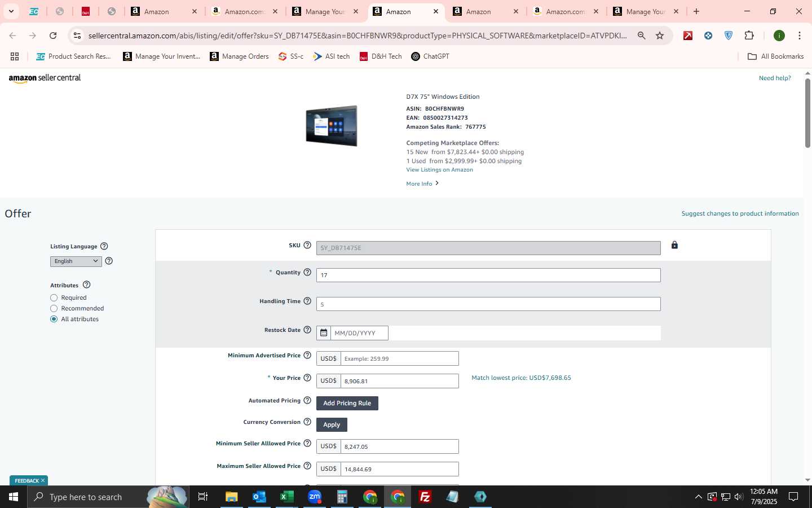
Task: Click the Add Pricing Rule button
Action: (347, 403)
